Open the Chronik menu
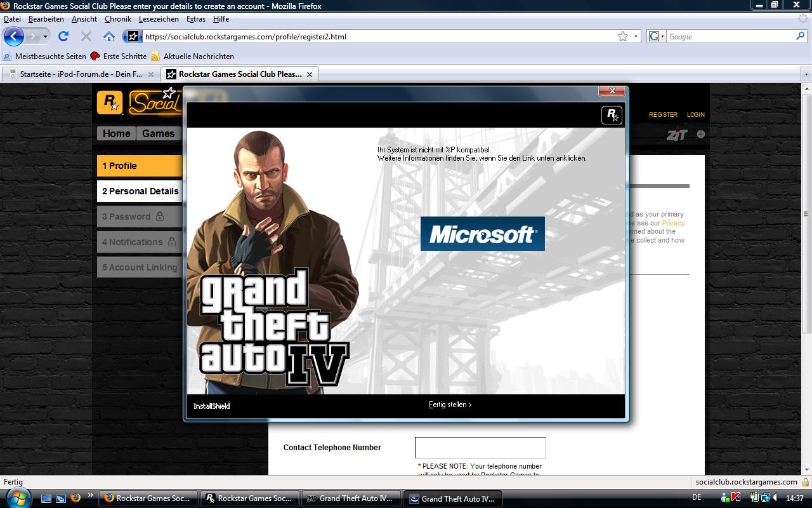Screen dimensions: 812x508 [117, 19]
